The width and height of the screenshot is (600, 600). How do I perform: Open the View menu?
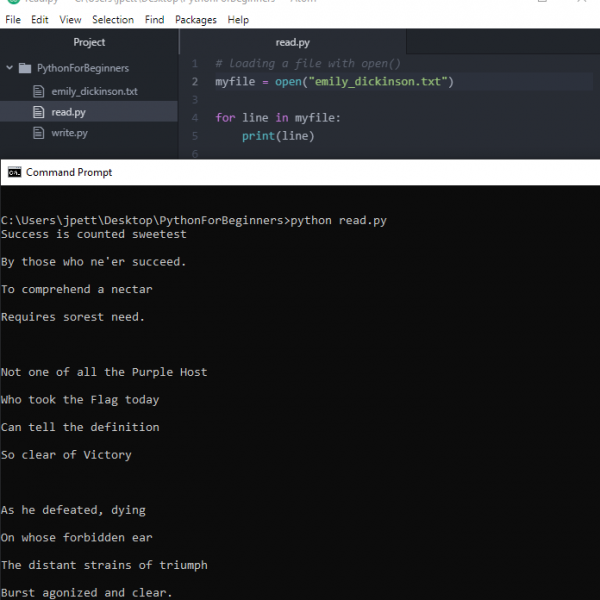tap(70, 20)
